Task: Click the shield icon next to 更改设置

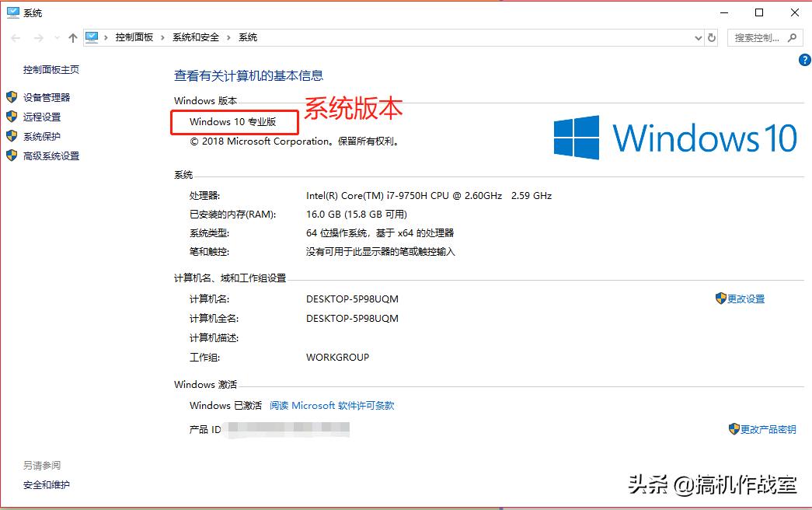Action: point(721,299)
